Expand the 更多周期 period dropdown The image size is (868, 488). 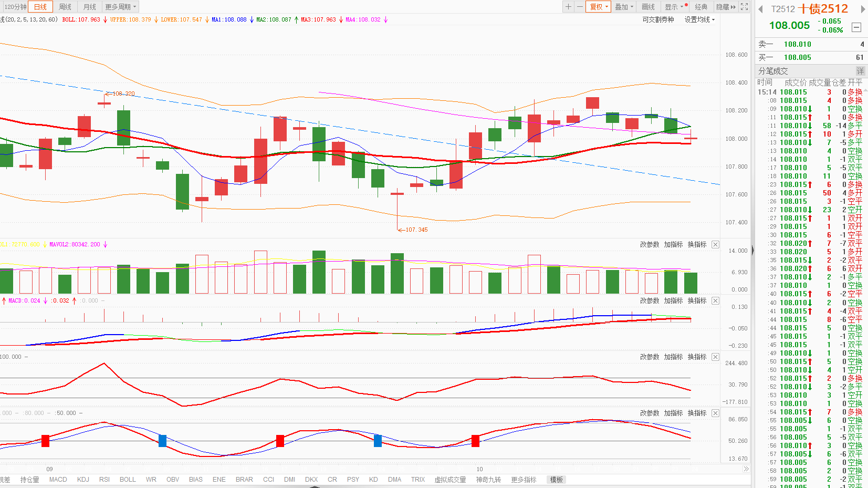pos(121,7)
